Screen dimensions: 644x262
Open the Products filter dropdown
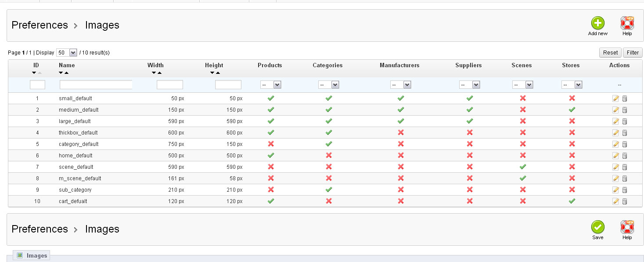(x=270, y=84)
